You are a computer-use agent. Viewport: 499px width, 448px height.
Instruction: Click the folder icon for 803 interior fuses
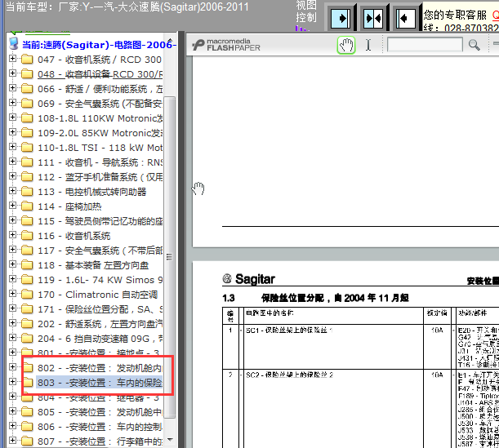(x=28, y=383)
